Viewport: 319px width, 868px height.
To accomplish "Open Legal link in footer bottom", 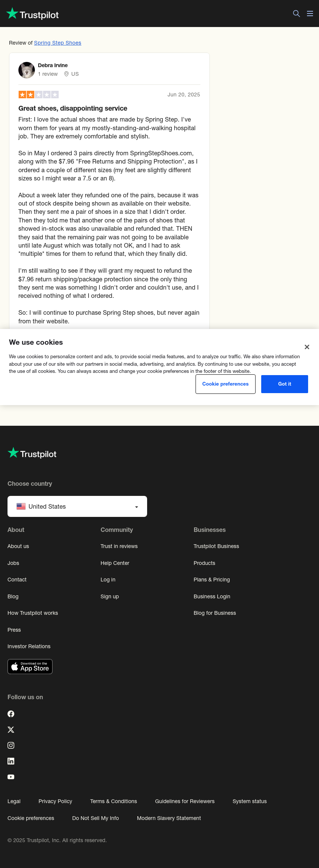I will tap(14, 801).
